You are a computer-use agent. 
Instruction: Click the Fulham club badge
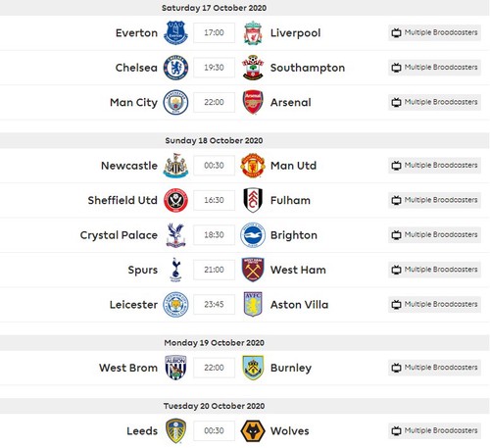coord(253,200)
